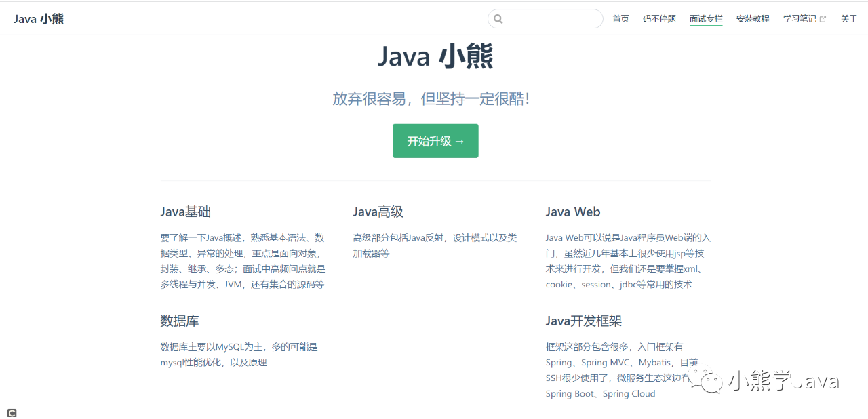This screenshot has height=419, width=868.
Task: Click inside the search input field
Action: coord(545,18)
